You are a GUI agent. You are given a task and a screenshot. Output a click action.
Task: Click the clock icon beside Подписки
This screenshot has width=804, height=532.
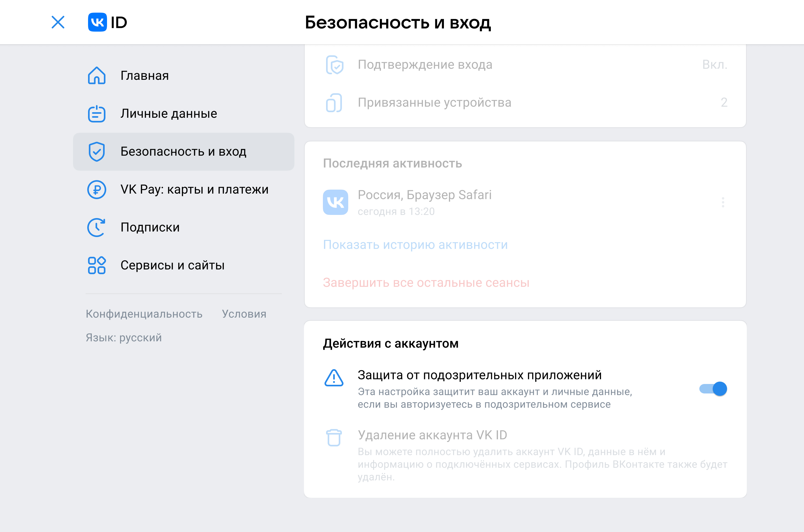(97, 227)
